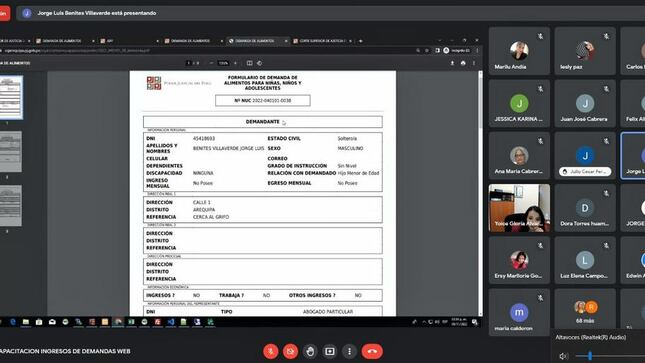Click the DEMANDANTE section header
Screen dimensions: 645x363
coord(262,122)
